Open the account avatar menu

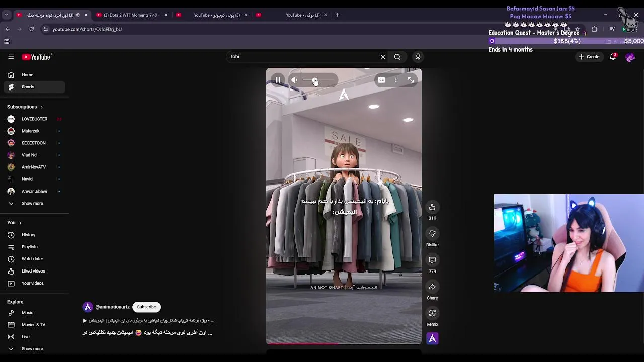[630, 57]
